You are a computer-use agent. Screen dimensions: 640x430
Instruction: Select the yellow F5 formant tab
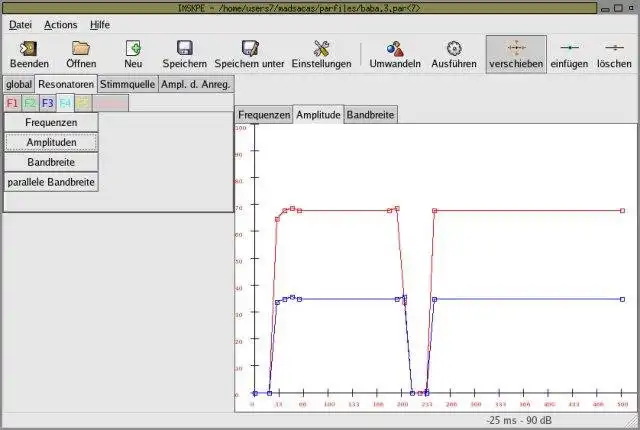pyautogui.click(x=82, y=103)
